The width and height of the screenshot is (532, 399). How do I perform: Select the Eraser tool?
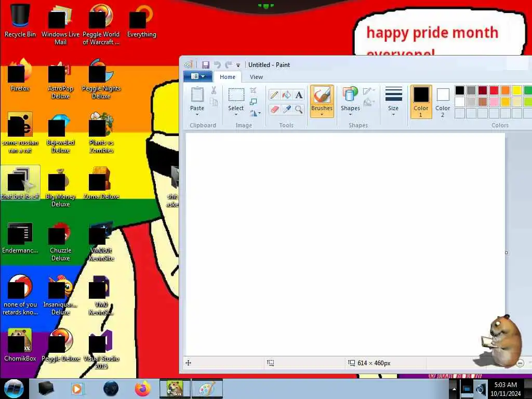(x=274, y=109)
